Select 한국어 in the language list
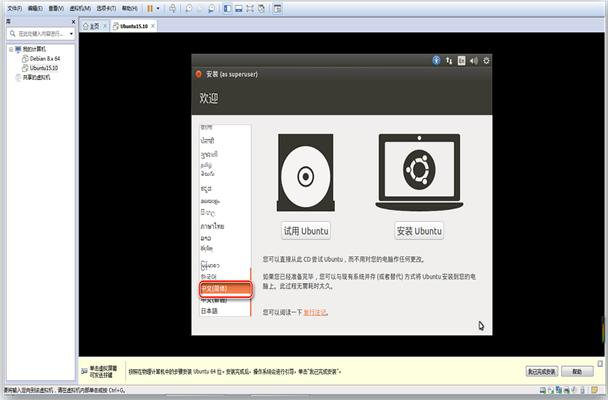608x400 pixels. click(209, 276)
